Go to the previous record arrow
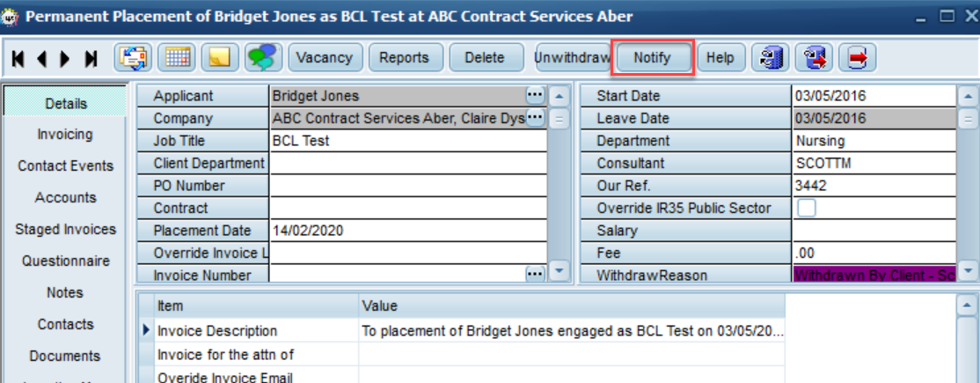Image resolution: width=980 pixels, height=383 pixels. 42,58
